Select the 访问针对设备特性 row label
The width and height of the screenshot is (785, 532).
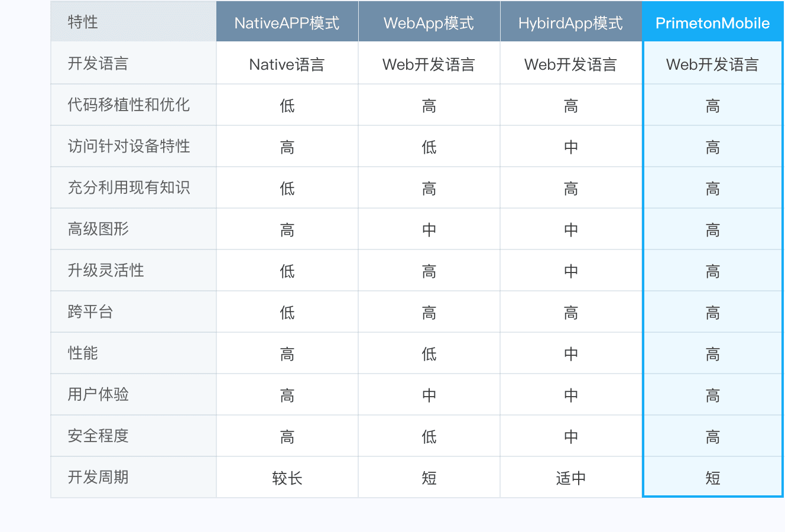(x=129, y=147)
